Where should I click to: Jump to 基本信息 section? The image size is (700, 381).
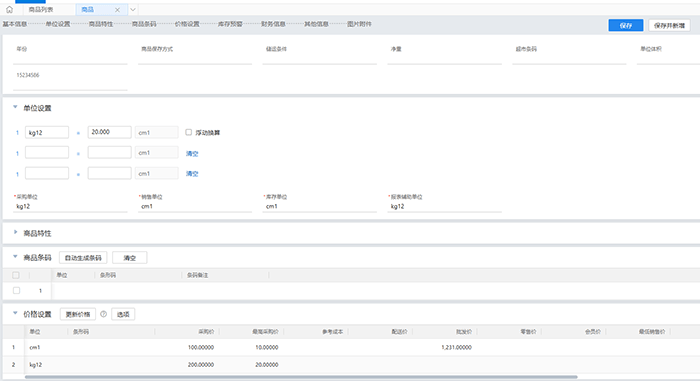15,24
